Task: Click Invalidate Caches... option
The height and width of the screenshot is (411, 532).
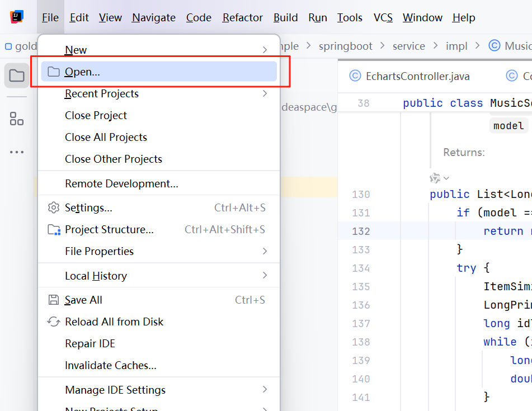Action: point(111,366)
